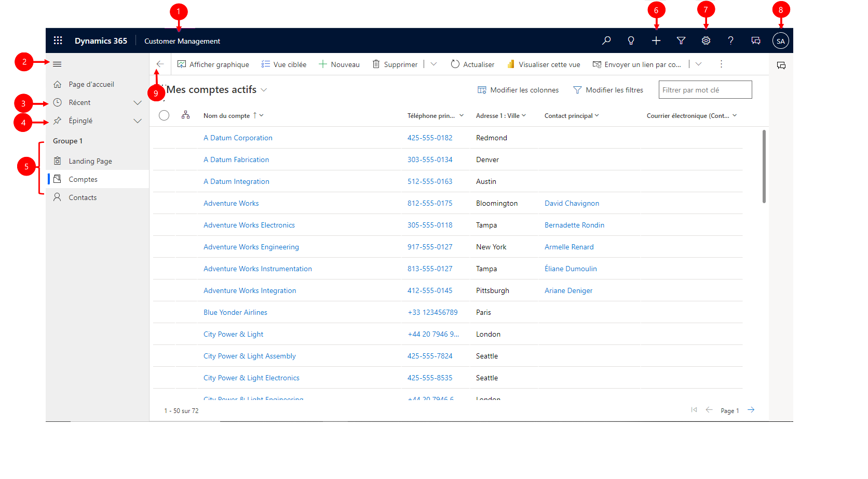Open contact David Chavignon
The height and width of the screenshot is (479, 868).
coord(572,203)
